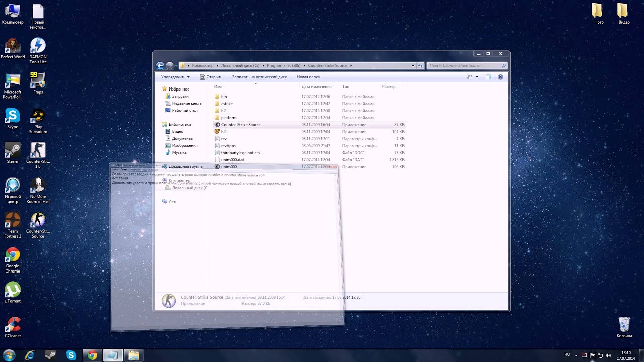This screenshot has height=362, width=644.
Task: Select the Фото folder on the desktop
Action: [x=599, y=14]
